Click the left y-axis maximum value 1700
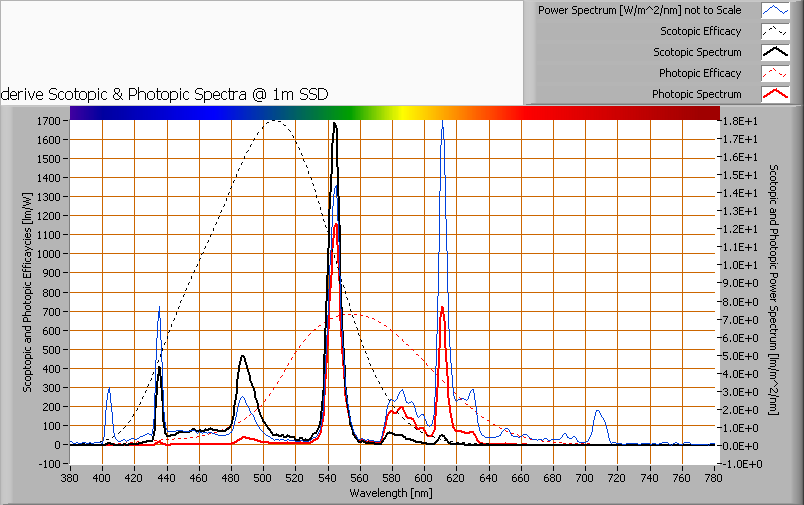This screenshot has height=505, width=804. [x=50, y=120]
